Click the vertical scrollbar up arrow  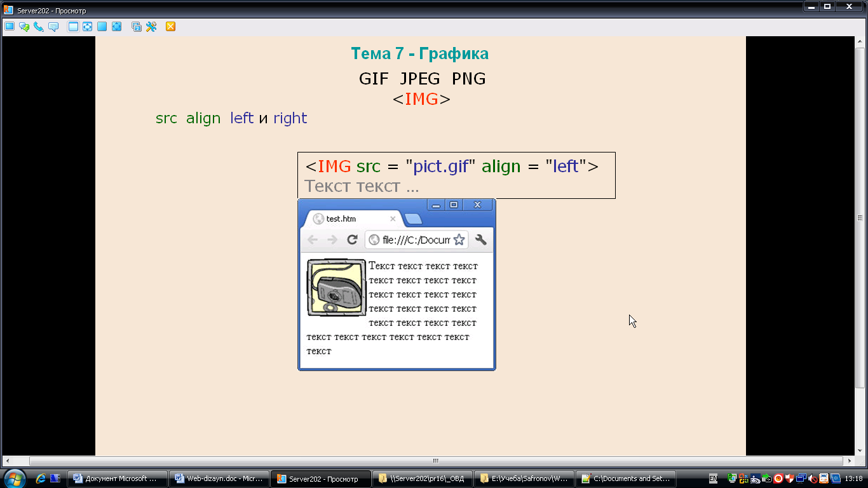pos(860,42)
